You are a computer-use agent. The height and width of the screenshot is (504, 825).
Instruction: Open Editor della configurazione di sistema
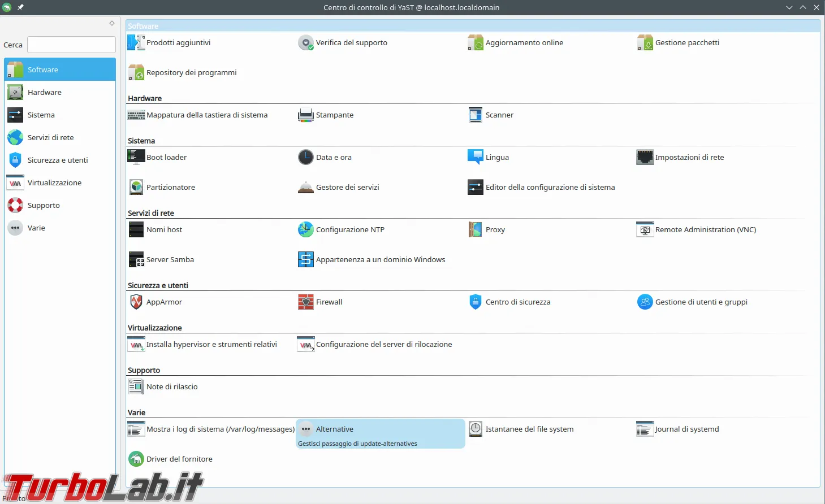click(x=541, y=188)
